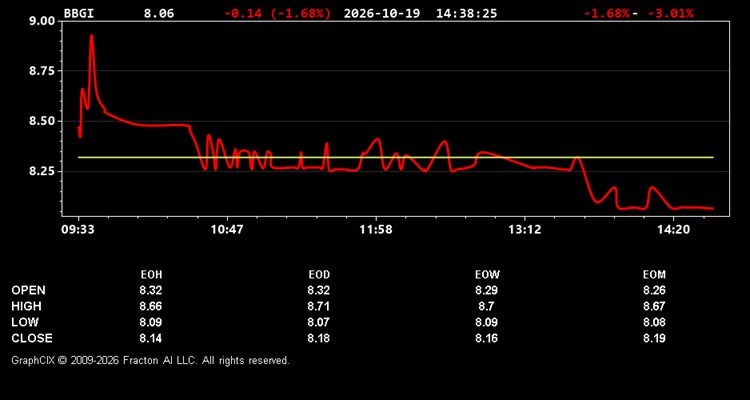Click EOD LOW value 8.07
This screenshot has height=400, width=750.
pyautogui.click(x=319, y=322)
